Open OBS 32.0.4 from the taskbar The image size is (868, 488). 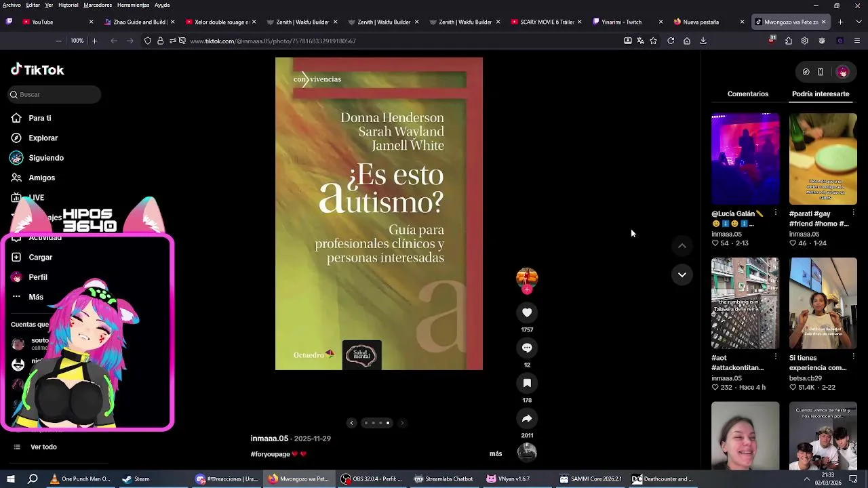[372, 479]
